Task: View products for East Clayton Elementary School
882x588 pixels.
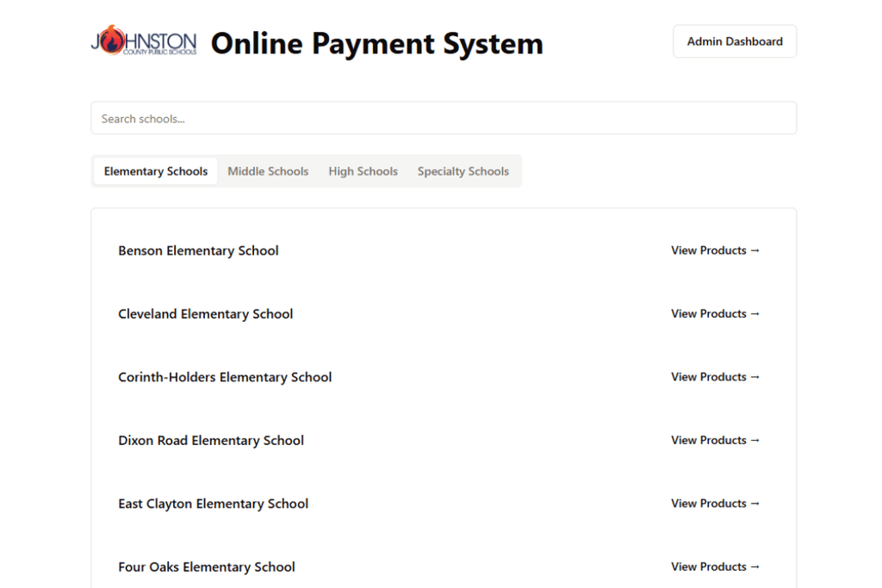Action: [x=715, y=503]
